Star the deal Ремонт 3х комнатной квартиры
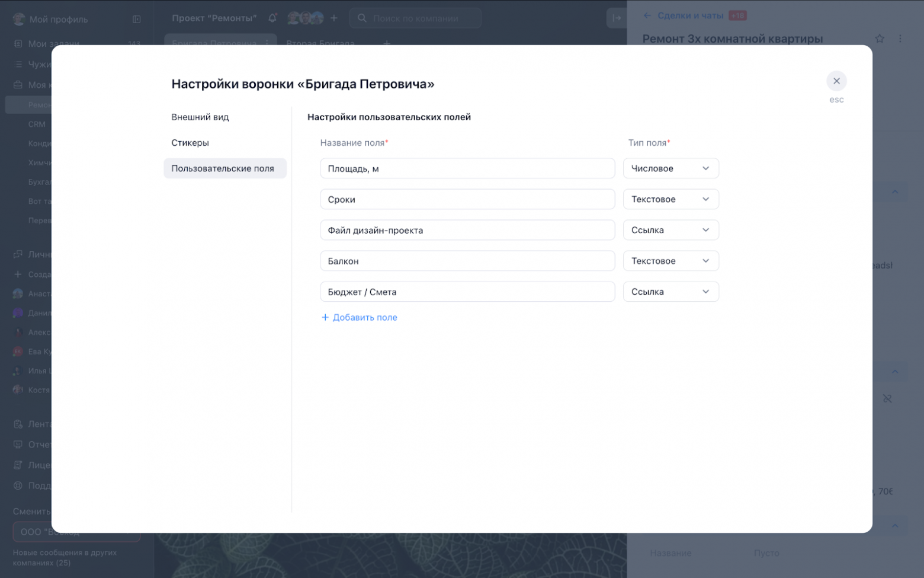 point(880,38)
